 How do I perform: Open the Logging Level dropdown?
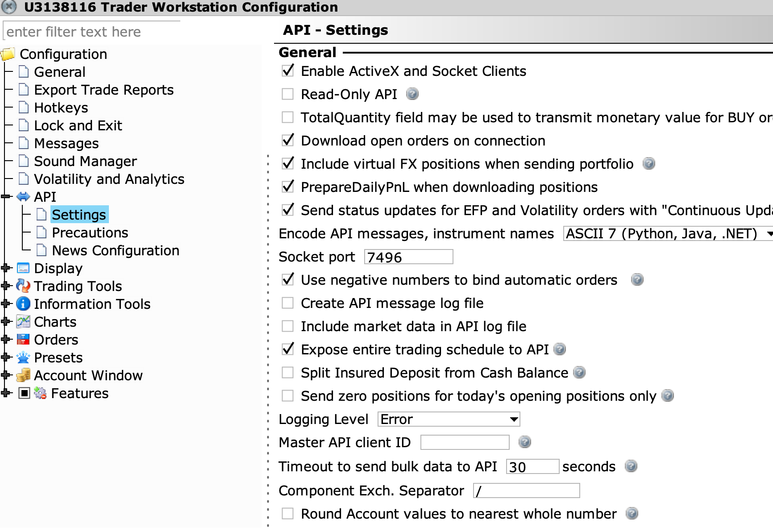(x=449, y=419)
